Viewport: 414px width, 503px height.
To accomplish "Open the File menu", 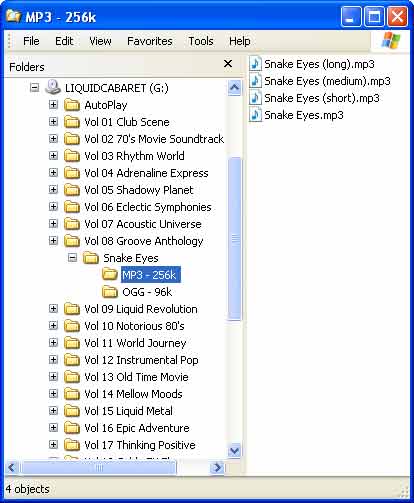I will pyautogui.click(x=31, y=41).
